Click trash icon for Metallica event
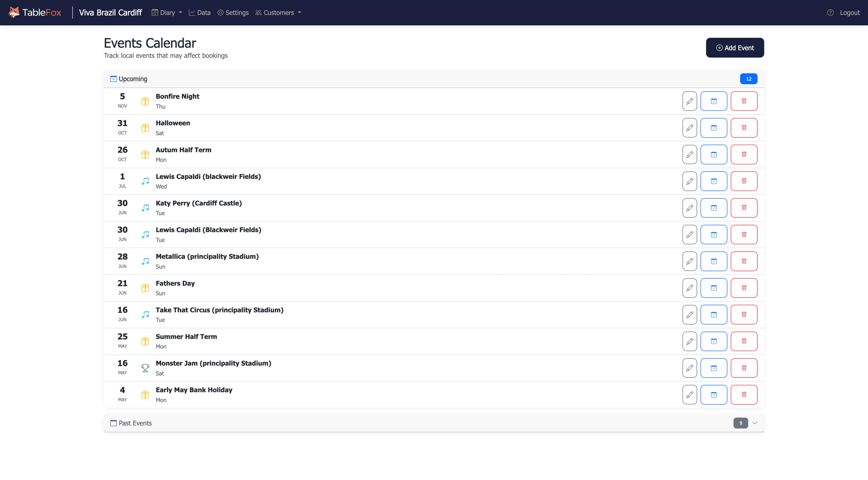The image size is (868, 480). 744,261
